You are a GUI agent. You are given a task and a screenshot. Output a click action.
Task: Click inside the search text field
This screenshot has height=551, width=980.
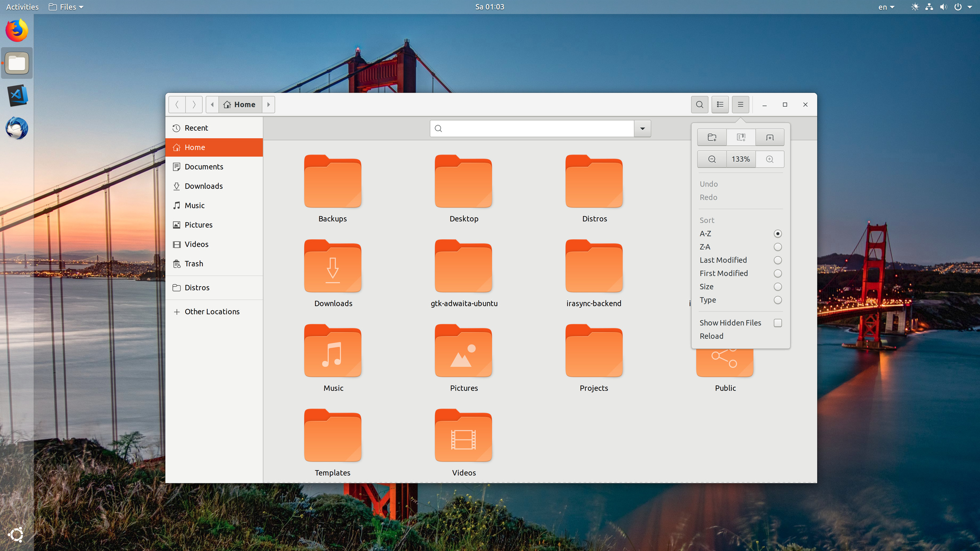coord(535,129)
